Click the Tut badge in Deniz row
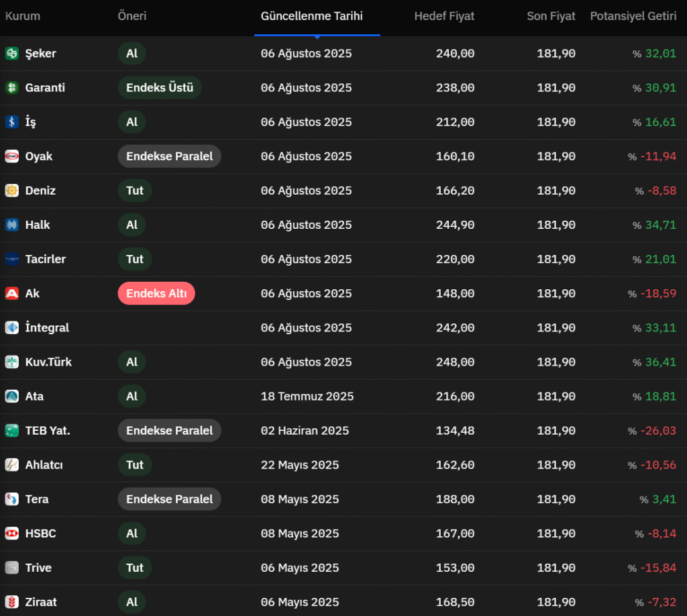 135,191
